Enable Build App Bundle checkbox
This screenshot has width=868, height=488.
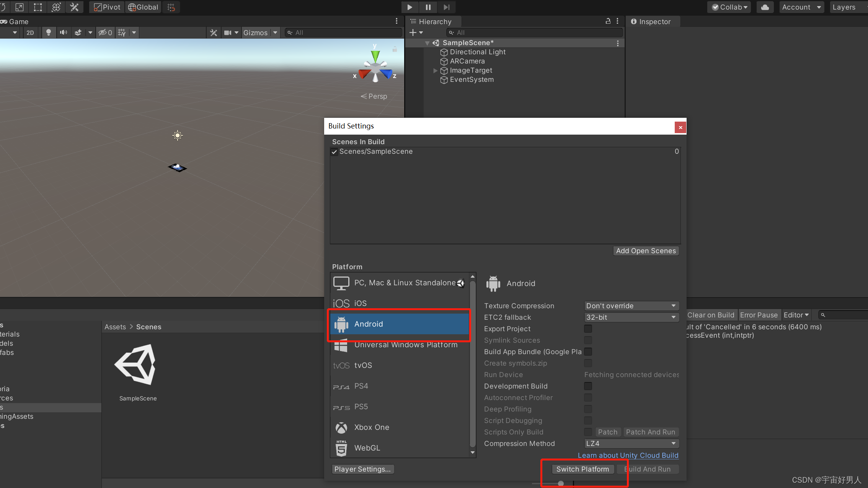588,352
